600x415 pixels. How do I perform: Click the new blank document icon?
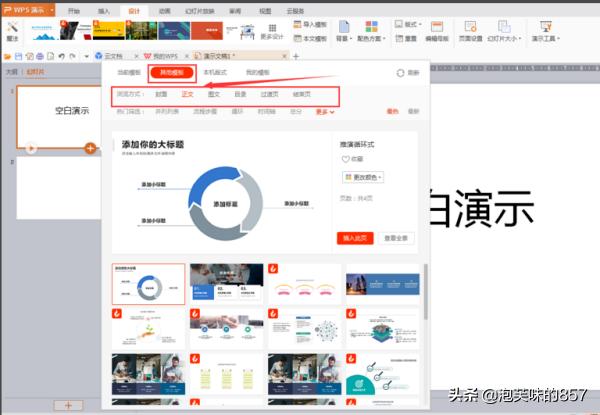pos(50,56)
